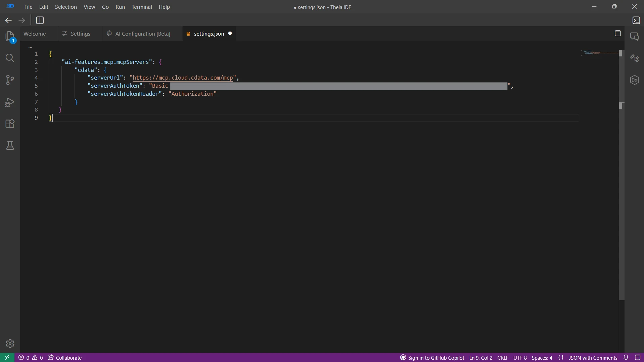The height and width of the screenshot is (362, 644).
Task: Change the UTF-8 file encoding
Action: pos(520,358)
